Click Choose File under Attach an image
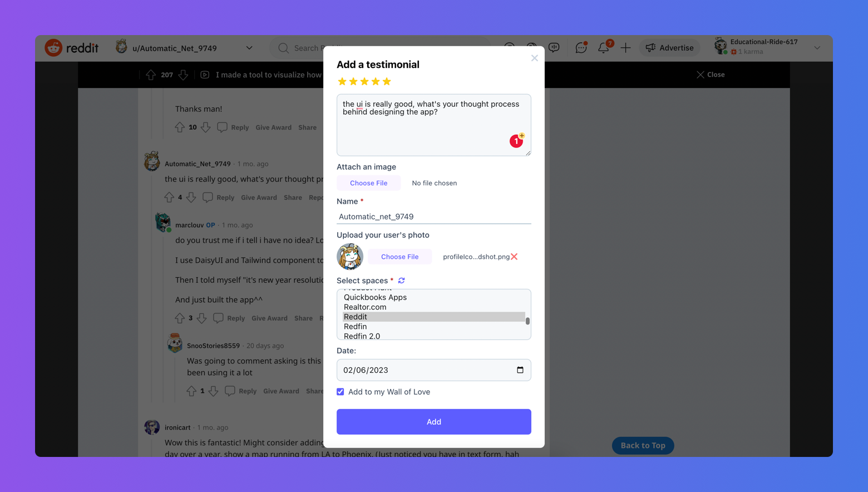Screen dimensions: 868x492 click(x=368, y=183)
